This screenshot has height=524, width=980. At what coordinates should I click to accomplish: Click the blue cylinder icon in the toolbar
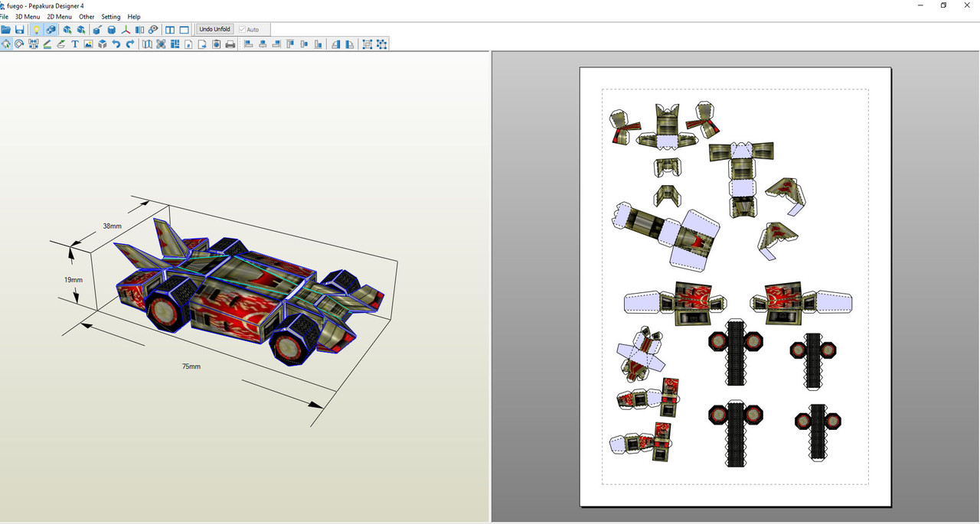[111, 30]
